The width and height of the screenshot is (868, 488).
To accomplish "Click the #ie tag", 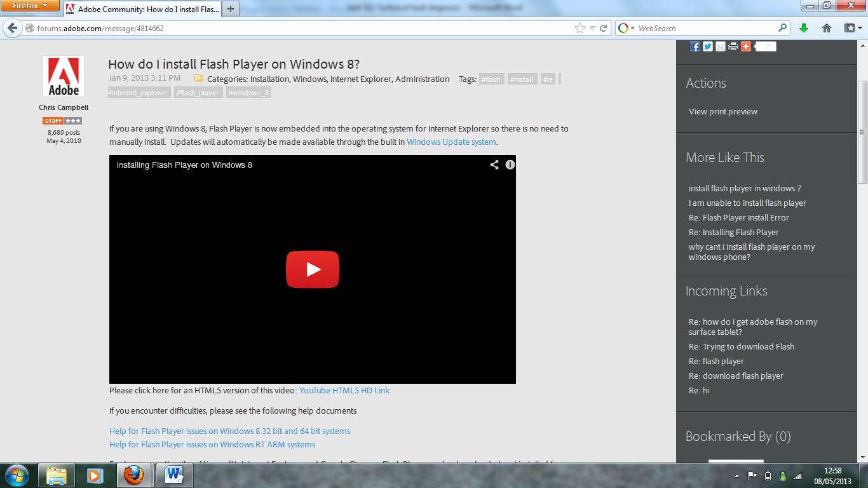I will tap(548, 79).
